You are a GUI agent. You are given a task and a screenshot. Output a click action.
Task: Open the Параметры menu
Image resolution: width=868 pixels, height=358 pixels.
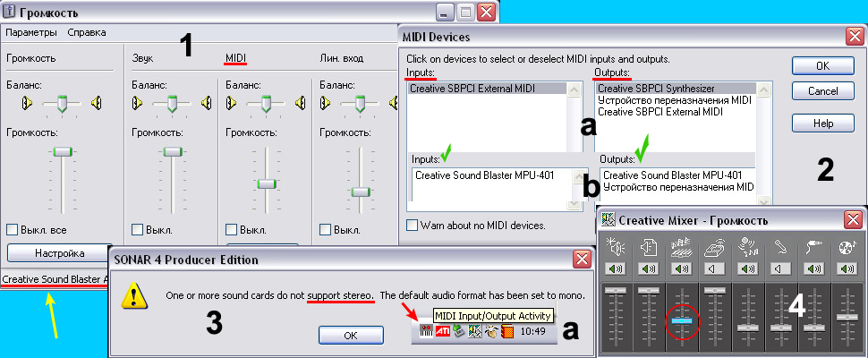coord(31,32)
